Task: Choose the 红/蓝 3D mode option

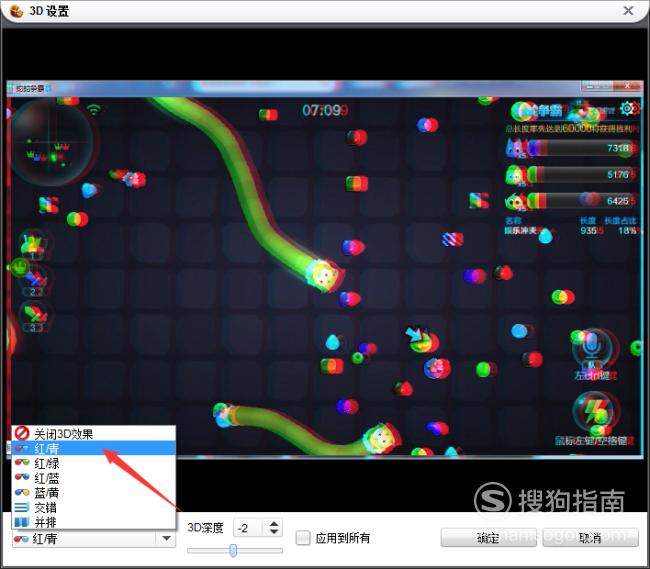Action: 94,478
